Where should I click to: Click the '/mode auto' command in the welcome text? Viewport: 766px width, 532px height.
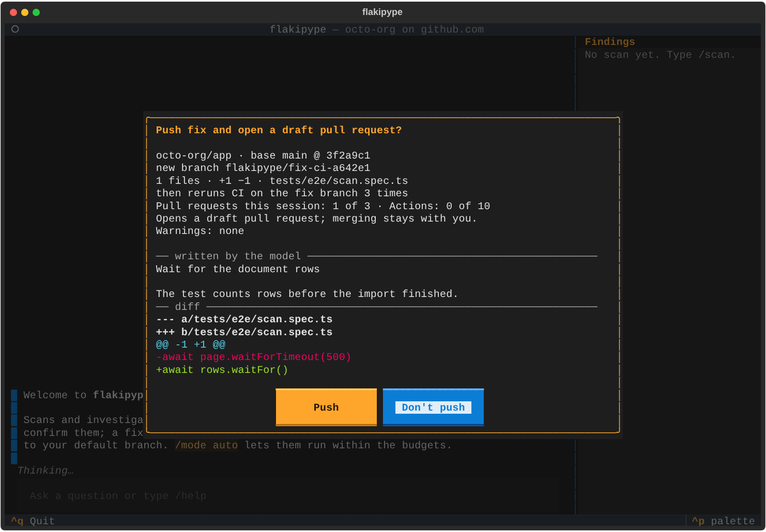tap(206, 445)
